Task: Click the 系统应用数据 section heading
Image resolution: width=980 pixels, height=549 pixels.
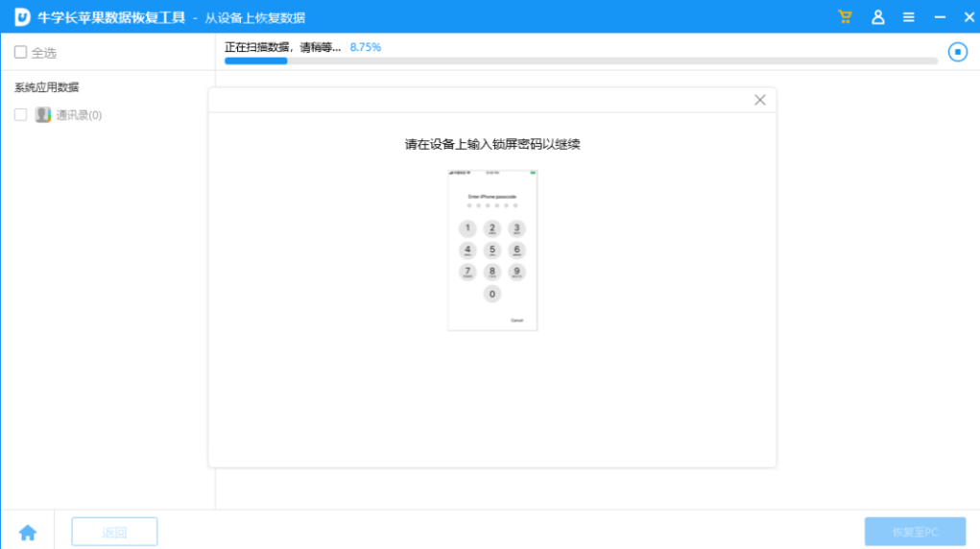Action: tap(47, 87)
